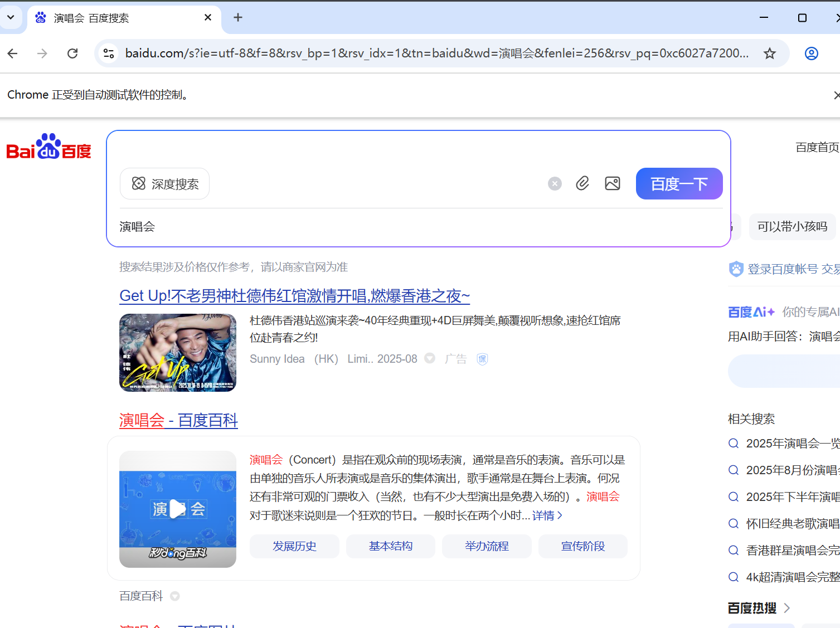Open related search 怀旧经典老歌演唱会
This screenshot has height=628, width=840.
[793, 524]
